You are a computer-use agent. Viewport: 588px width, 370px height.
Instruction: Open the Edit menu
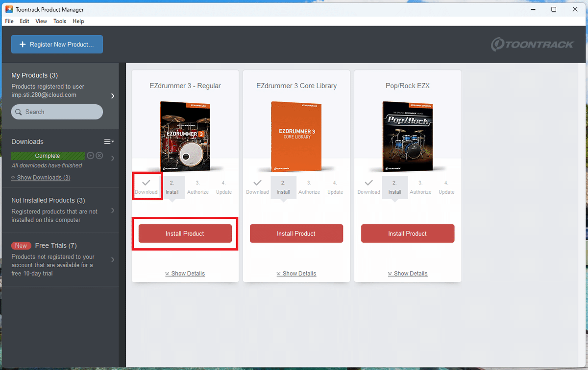(24, 21)
